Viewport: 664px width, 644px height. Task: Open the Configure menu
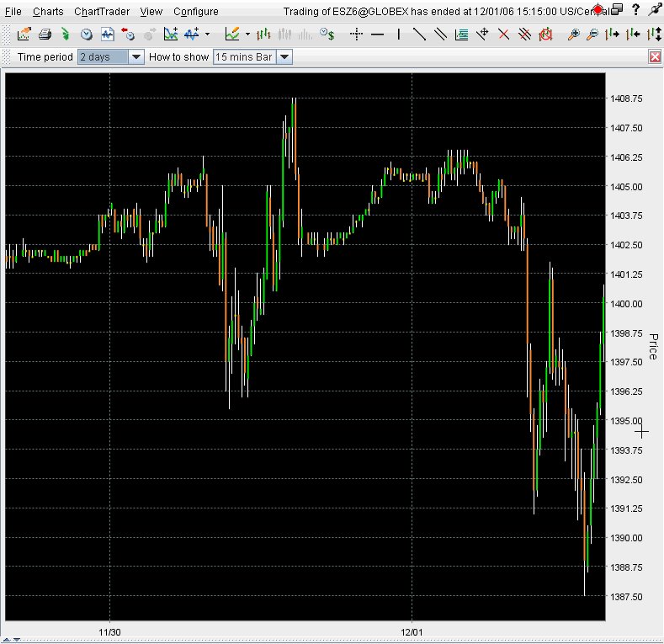[x=196, y=12]
